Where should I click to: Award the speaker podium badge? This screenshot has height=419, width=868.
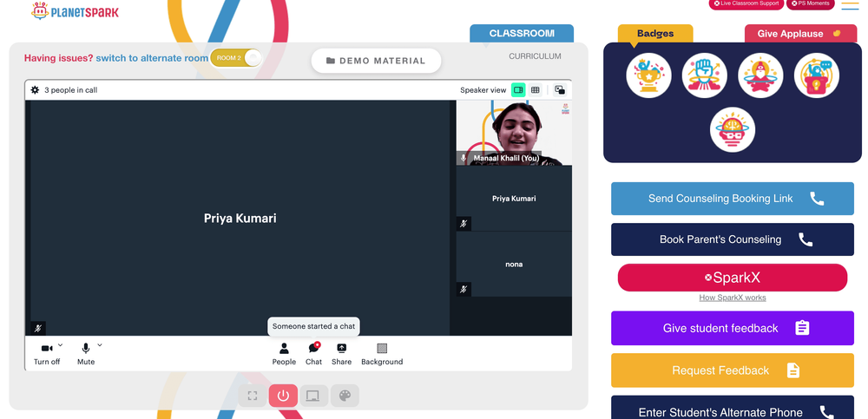817,75
